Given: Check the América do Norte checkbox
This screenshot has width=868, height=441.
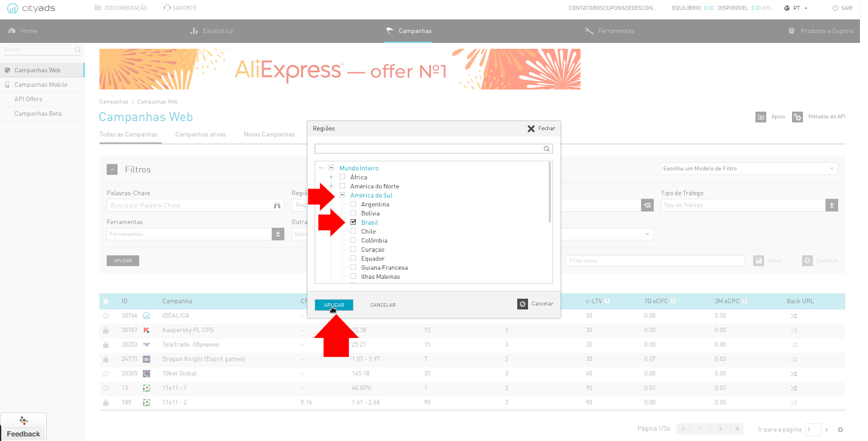Looking at the screenshot, I should (342, 186).
